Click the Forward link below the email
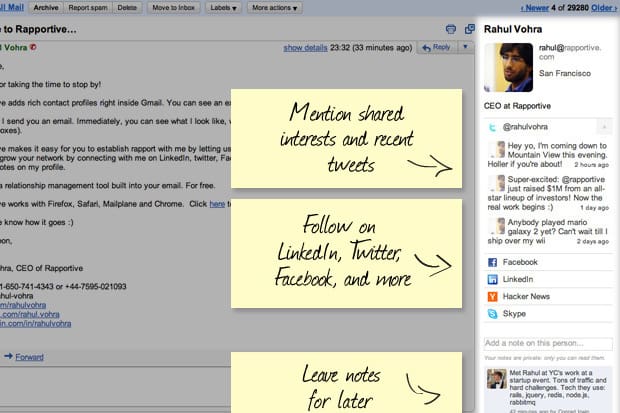 tap(27, 355)
